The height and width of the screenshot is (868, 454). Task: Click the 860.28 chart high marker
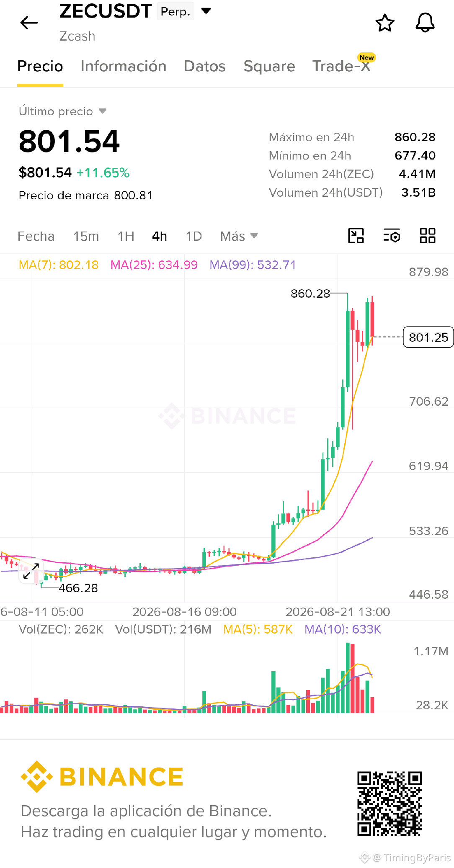[310, 294]
